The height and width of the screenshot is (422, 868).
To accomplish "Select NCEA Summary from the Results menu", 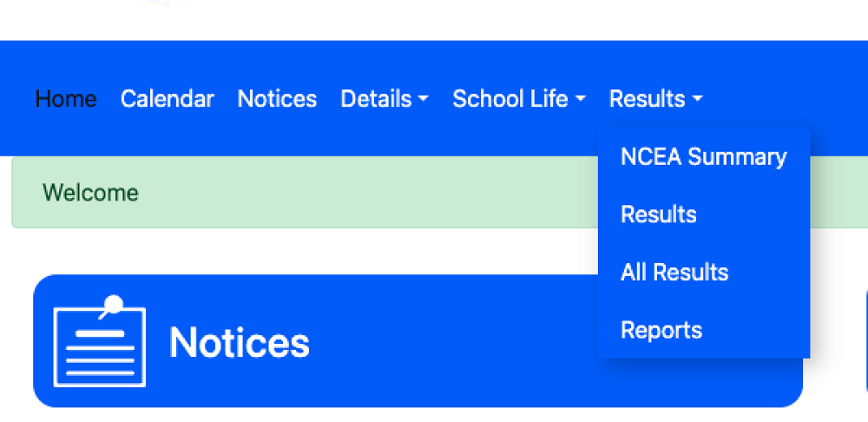I will click(x=703, y=157).
